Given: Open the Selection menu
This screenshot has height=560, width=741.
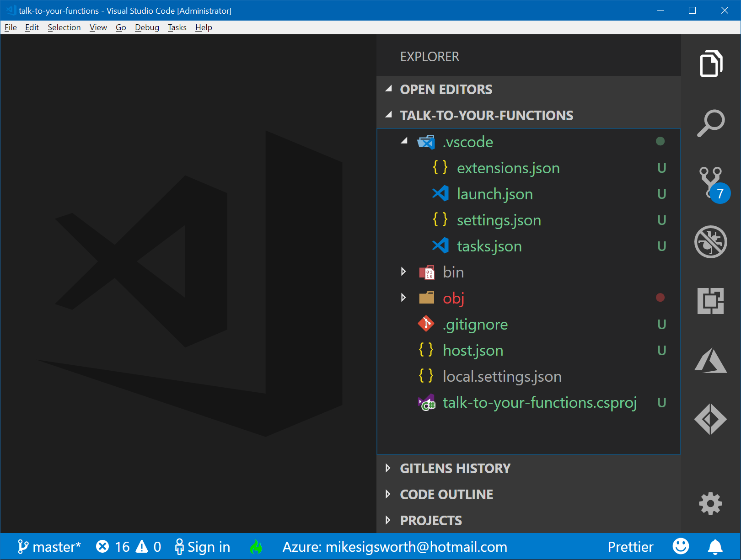Looking at the screenshot, I should [64, 27].
